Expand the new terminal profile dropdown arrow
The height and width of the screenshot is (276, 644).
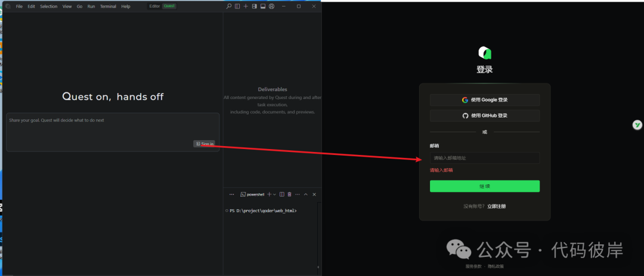point(274,194)
